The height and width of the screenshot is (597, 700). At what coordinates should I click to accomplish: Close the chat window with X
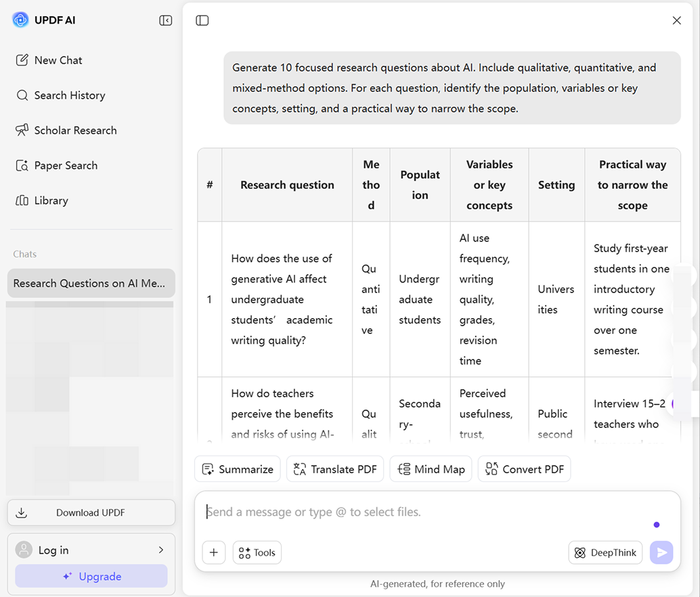[677, 20]
